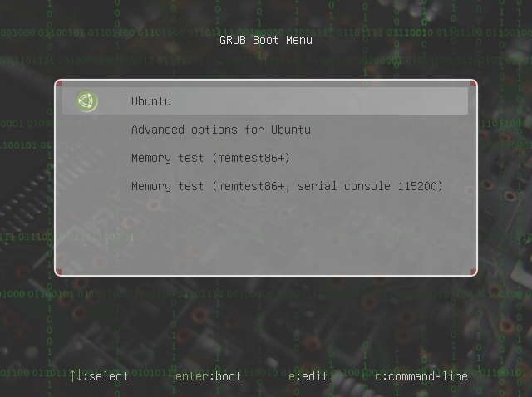532x397 pixels.
Task: Click the Ubuntu logo icon
Action: 86,101
